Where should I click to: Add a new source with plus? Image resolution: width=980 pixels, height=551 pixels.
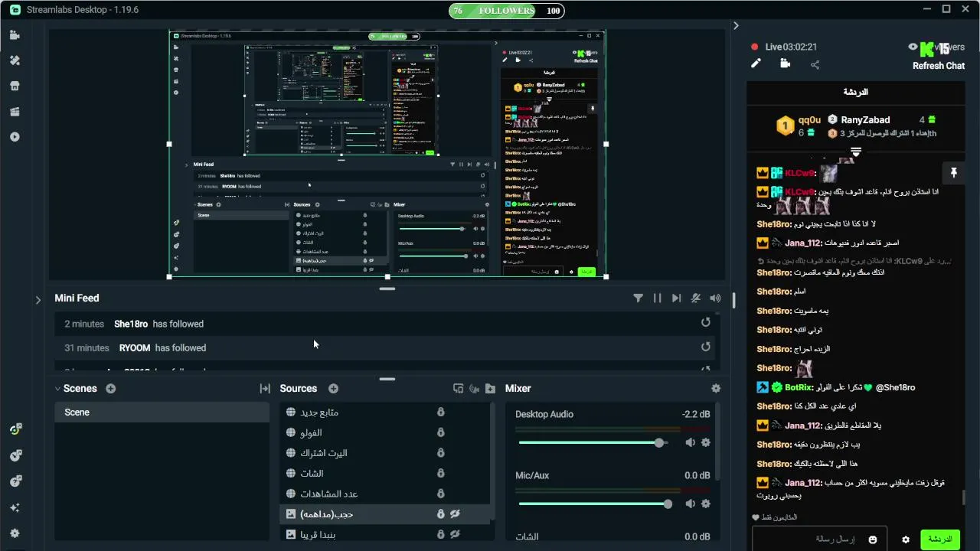[333, 389]
